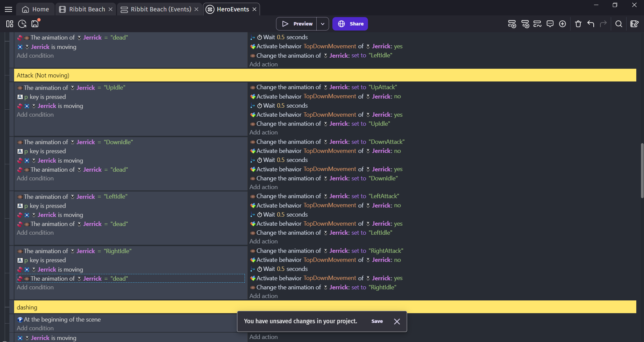This screenshot has width=644, height=342.
Task: Click the save project toolbar icon
Action: pos(35,24)
